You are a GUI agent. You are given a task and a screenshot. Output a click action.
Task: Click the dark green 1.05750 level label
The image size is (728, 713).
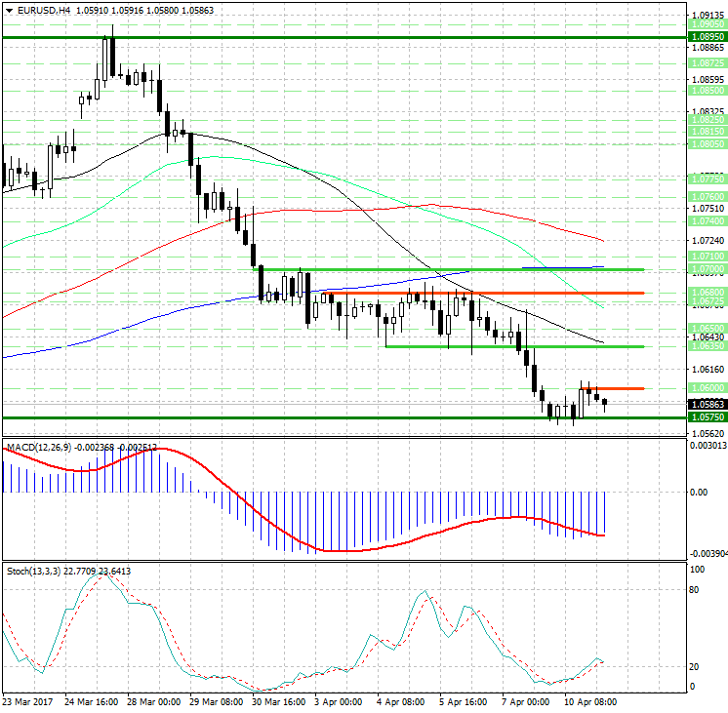pyautogui.click(x=708, y=416)
